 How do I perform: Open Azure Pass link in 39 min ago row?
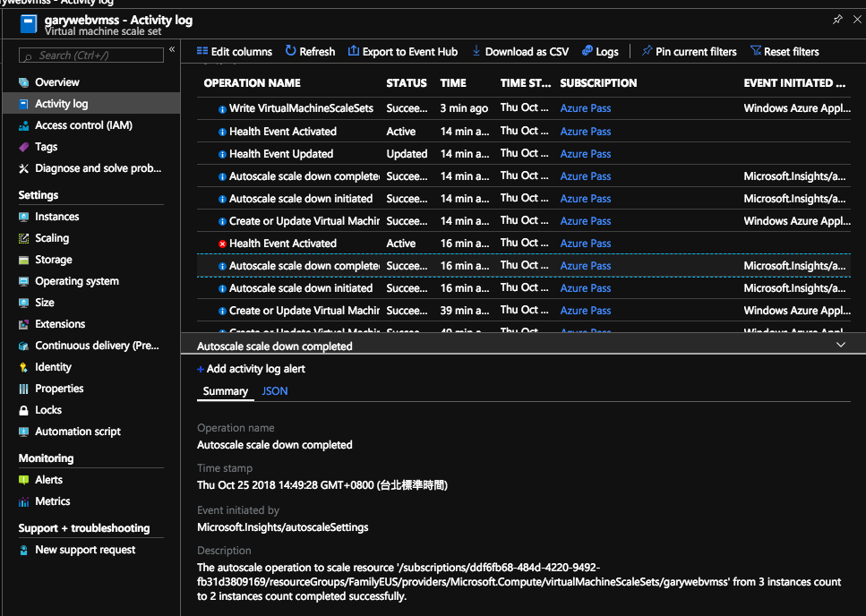click(x=586, y=311)
